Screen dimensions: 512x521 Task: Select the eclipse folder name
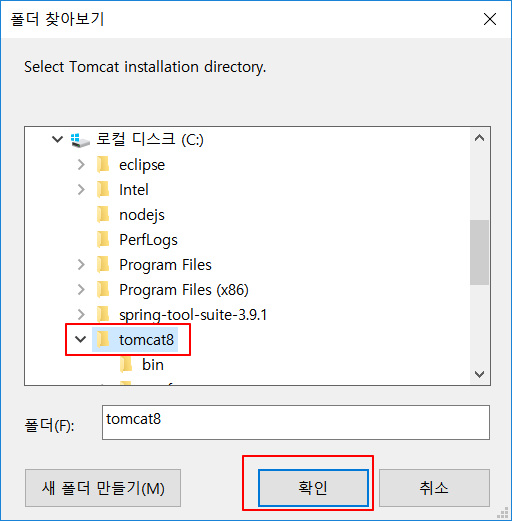pyautogui.click(x=142, y=165)
